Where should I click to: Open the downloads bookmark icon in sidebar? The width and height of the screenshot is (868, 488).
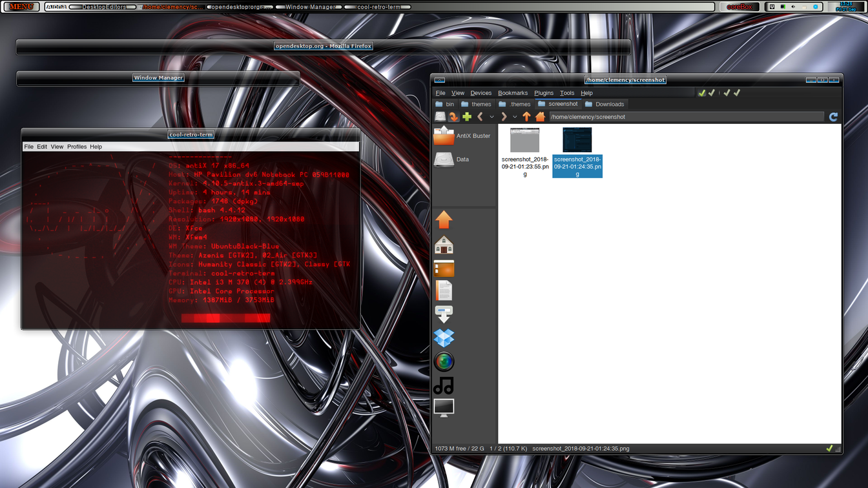[x=444, y=314]
